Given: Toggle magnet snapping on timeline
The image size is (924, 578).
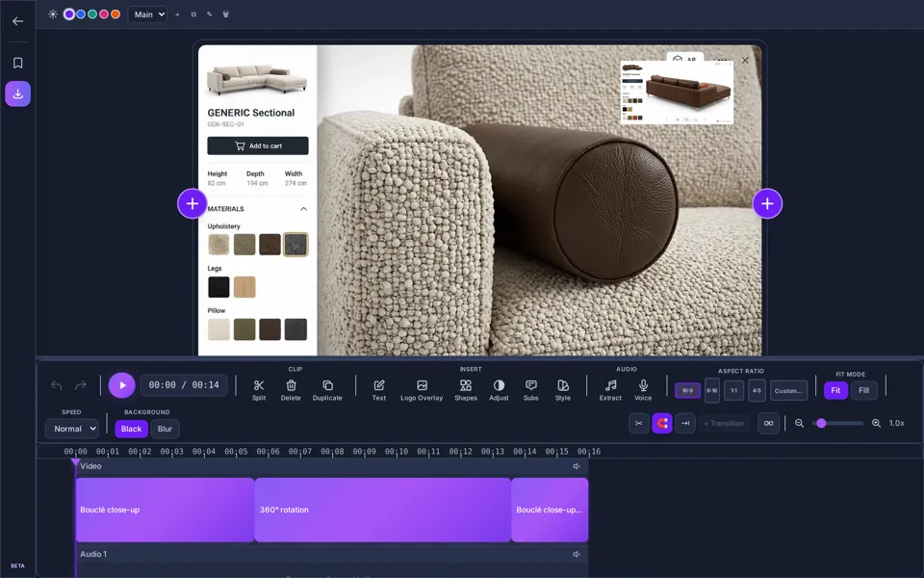Looking at the screenshot, I should point(662,423).
